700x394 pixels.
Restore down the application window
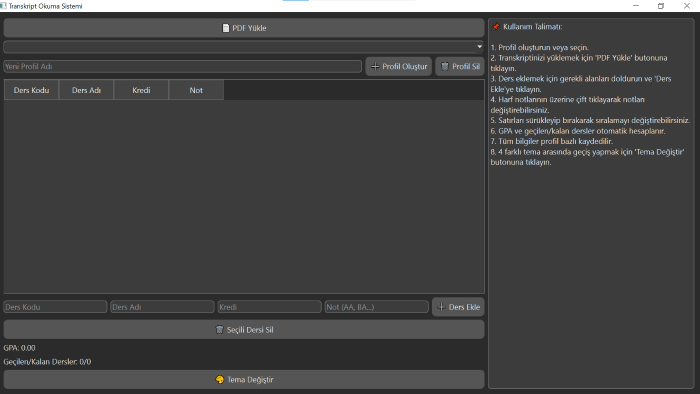click(661, 6)
